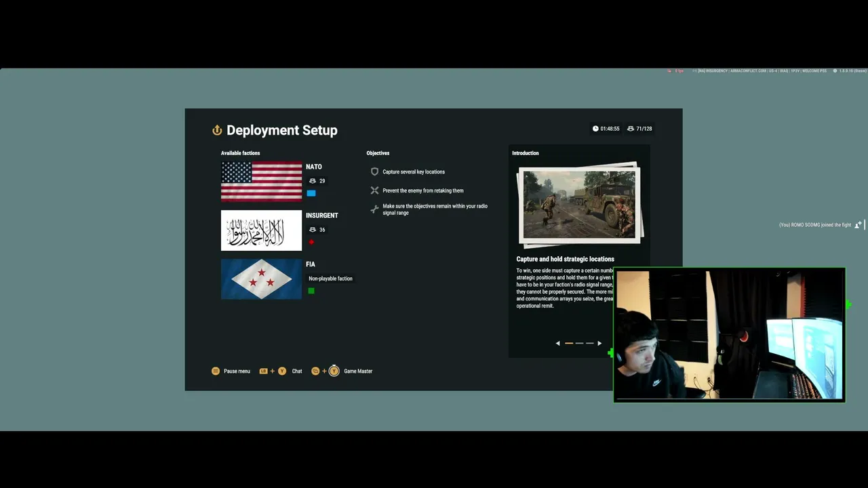868x488 pixels.
Task: Open the Chat
Action: (x=297, y=371)
